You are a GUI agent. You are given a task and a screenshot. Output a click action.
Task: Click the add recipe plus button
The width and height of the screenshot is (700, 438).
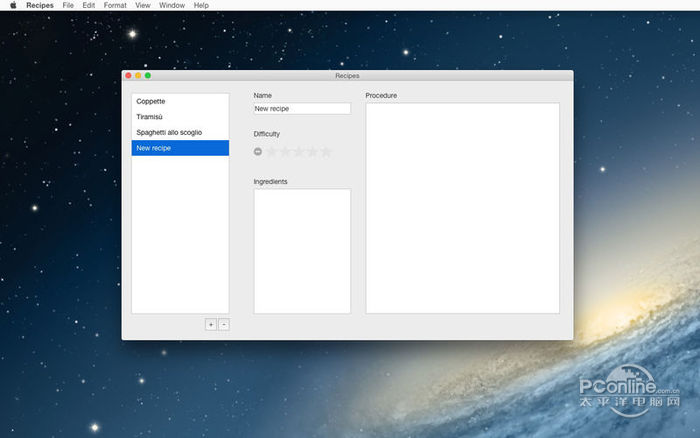pyautogui.click(x=210, y=324)
